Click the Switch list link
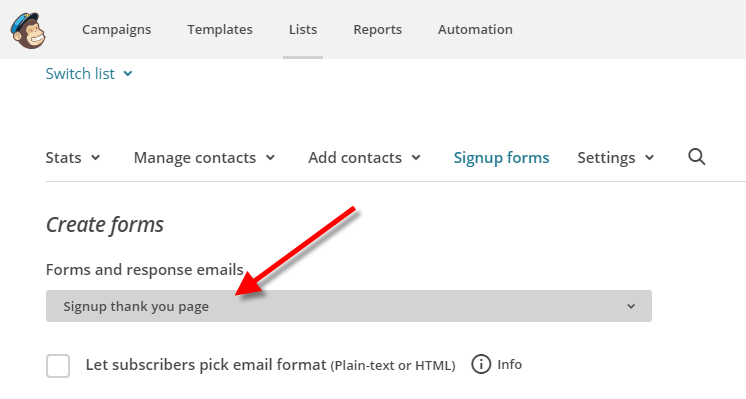The image size is (746, 399). pyautogui.click(x=80, y=74)
